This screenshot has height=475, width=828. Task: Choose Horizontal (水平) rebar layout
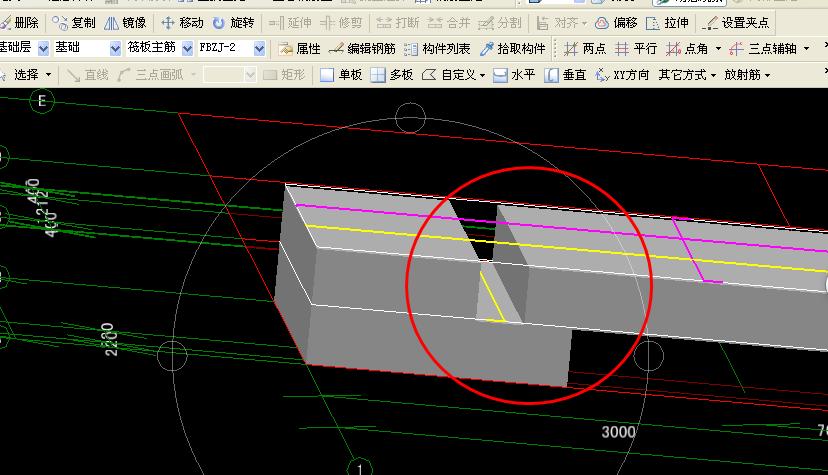pos(513,74)
